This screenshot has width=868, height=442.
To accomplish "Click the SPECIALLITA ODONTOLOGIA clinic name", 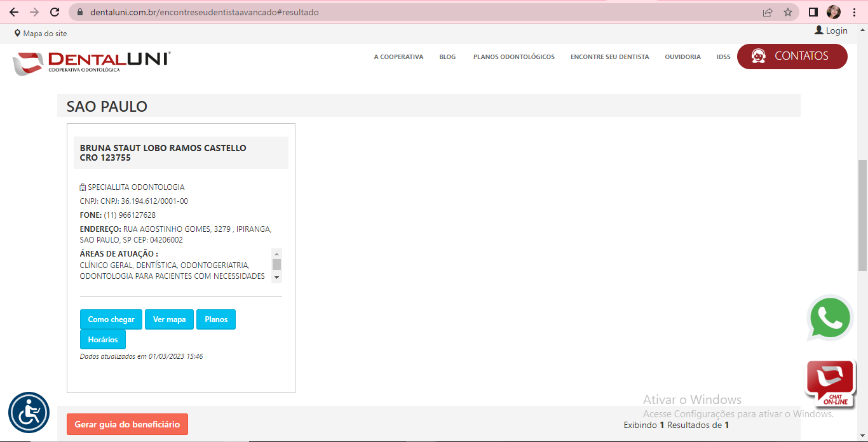I will point(137,187).
